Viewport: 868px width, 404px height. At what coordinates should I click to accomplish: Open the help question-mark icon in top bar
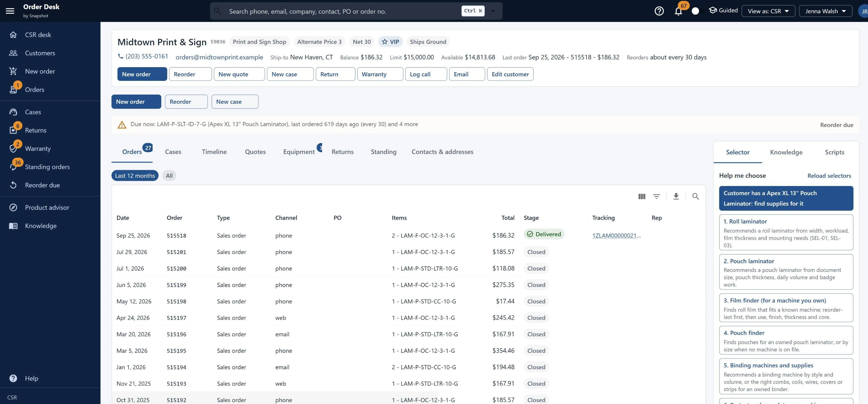point(659,11)
